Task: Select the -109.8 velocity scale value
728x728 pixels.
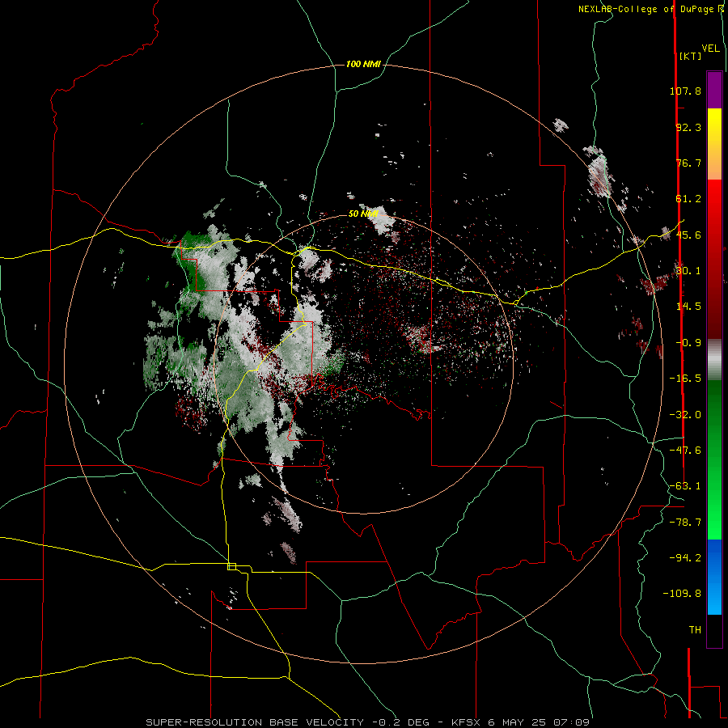Action: [682, 594]
